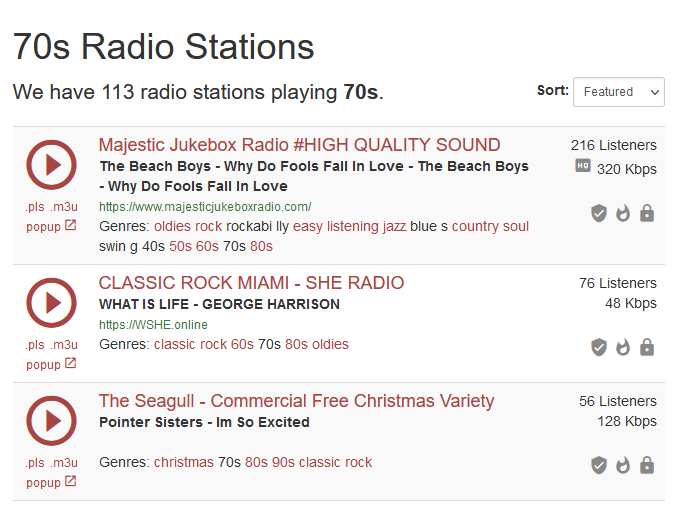
Task: Click the flame icon for Majestic Jukebox
Action: pos(623,213)
